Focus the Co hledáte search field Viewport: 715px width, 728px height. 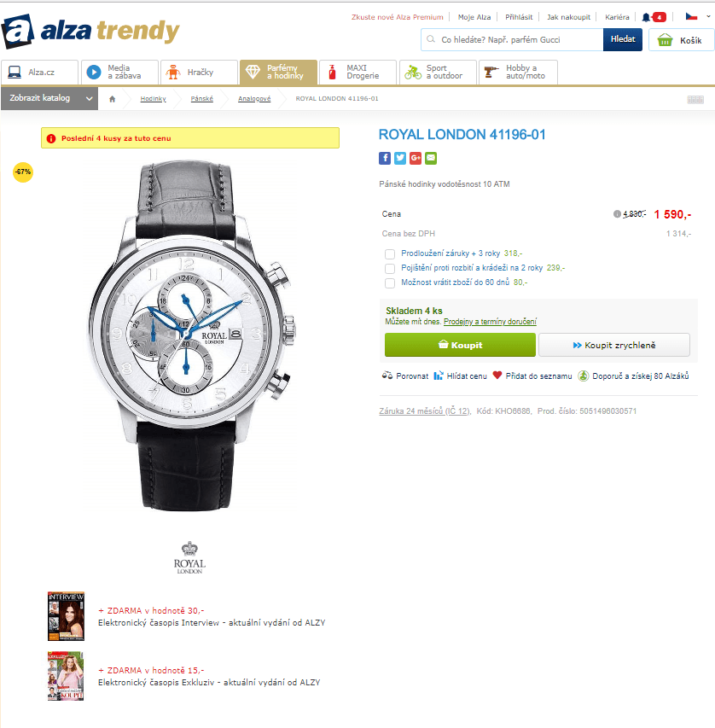[x=512, y=40]
